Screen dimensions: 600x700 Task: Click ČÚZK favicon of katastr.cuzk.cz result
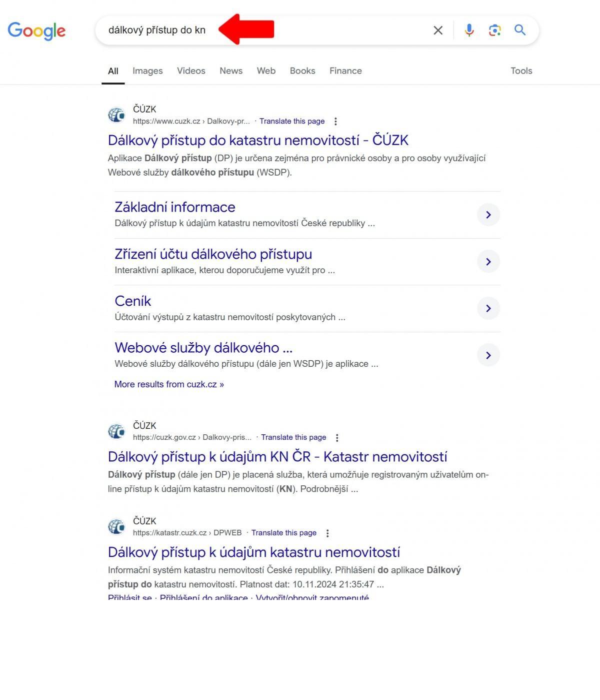(116, 527)
